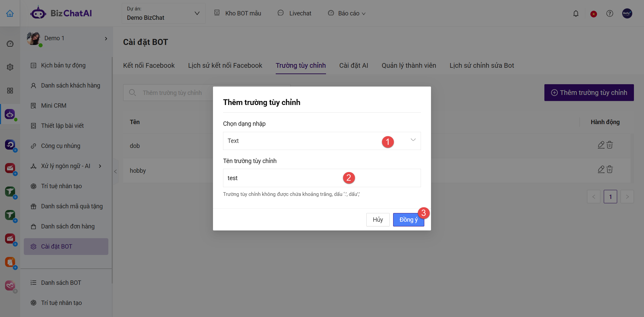The height and width of the screenshot is (317, 644).
Task: Open the Kết nối Facebook tab
Action: point(149,65)
